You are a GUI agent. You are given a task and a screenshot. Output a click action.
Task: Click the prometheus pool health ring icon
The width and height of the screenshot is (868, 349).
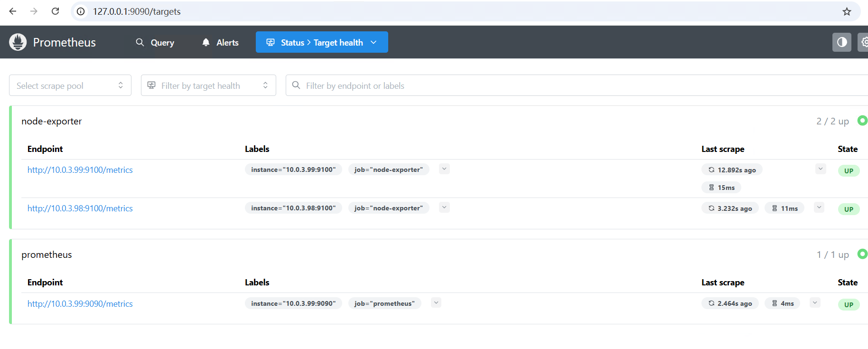[x=862, y=254]
